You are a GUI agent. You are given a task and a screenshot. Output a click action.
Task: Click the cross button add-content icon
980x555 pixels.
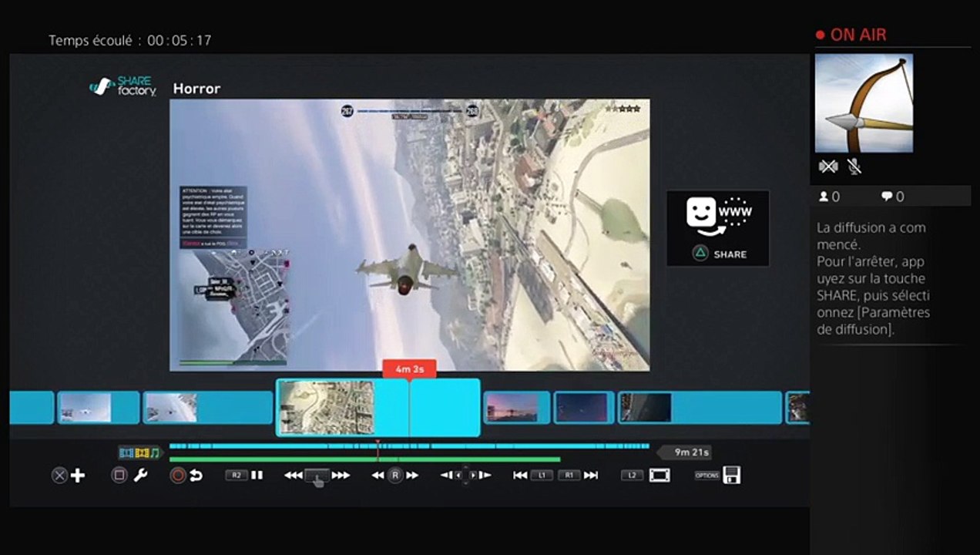click(59, 476)
